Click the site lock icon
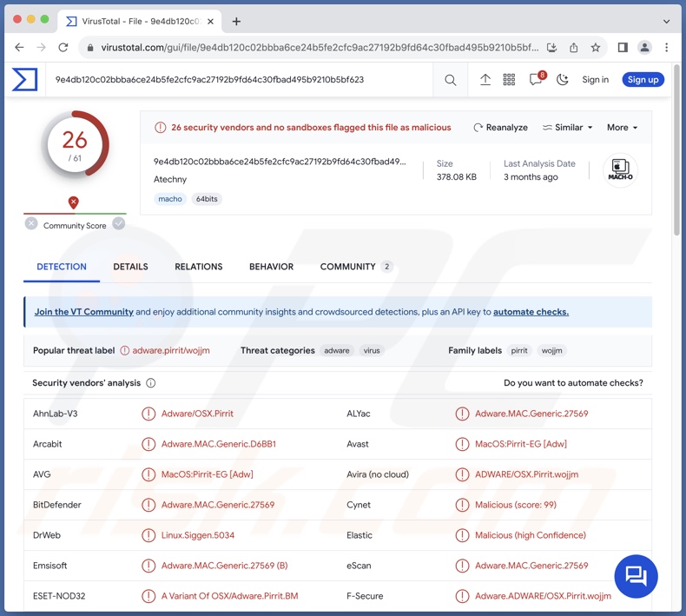Viewport: 686px width, 616px height. (90, 48)
